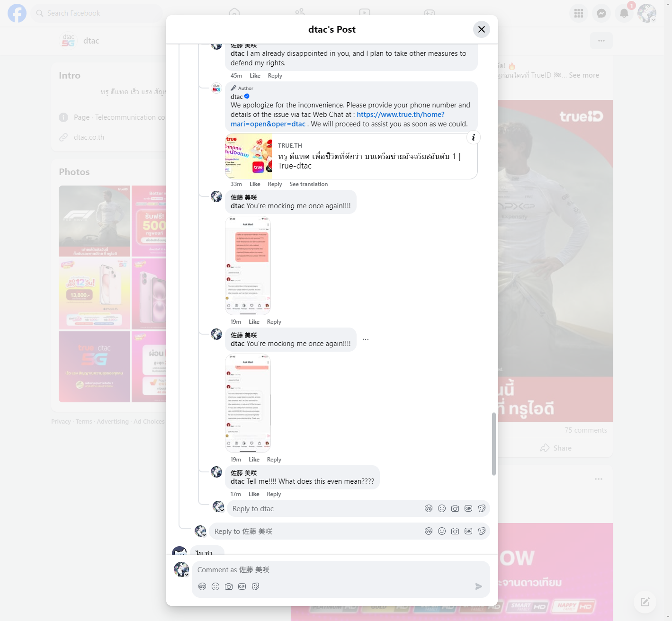The width and height of the screenshot is (672, 621).
Task: Open sticker picker in Reply to 佐藤 美咲 box
Action: point(482,531)
